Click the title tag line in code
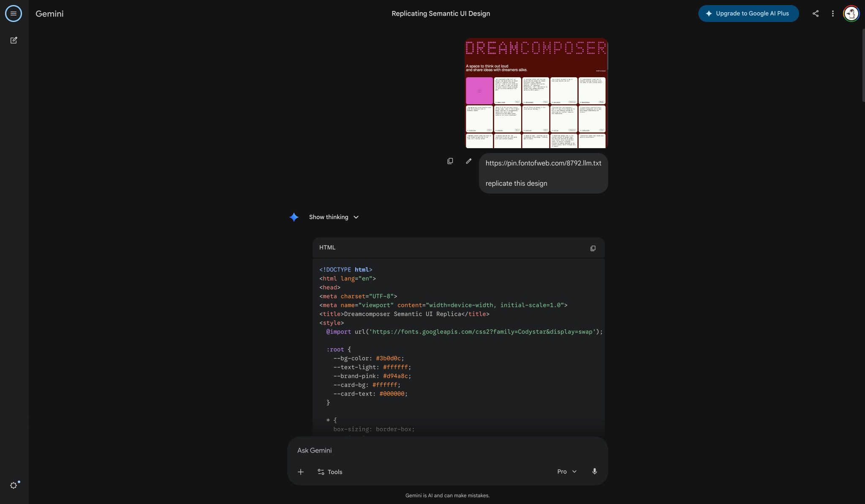Image resolution: width=865 pixels, height=504 pixels. coord(404,314)
